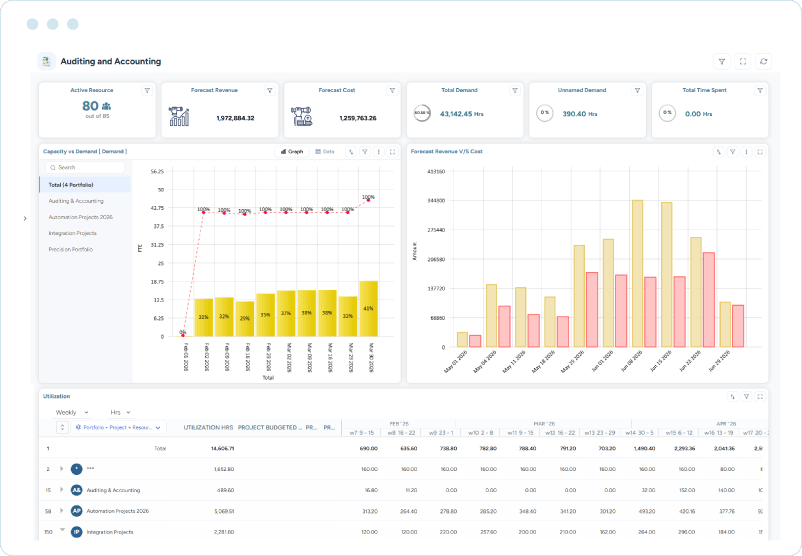
Task: Toggle expand/collapse all rows in Utilization table
Action: pyautogui.click(x=62, y=427)
